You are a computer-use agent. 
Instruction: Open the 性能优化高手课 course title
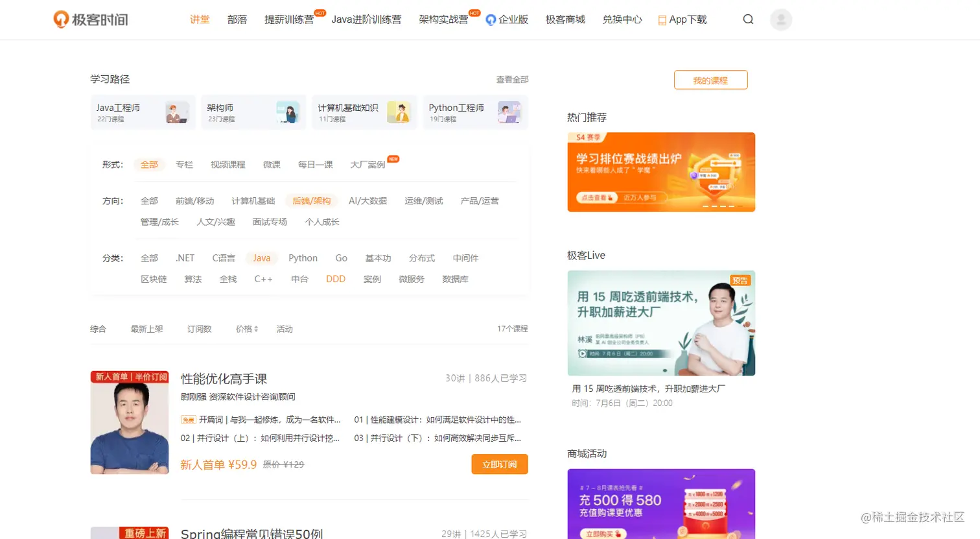coord(224,379)
